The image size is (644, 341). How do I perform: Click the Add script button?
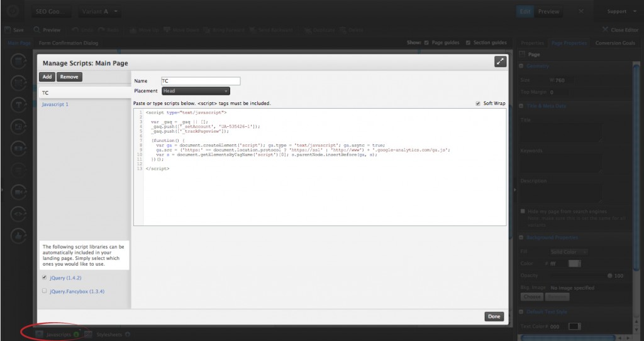[x=47, y=77]
